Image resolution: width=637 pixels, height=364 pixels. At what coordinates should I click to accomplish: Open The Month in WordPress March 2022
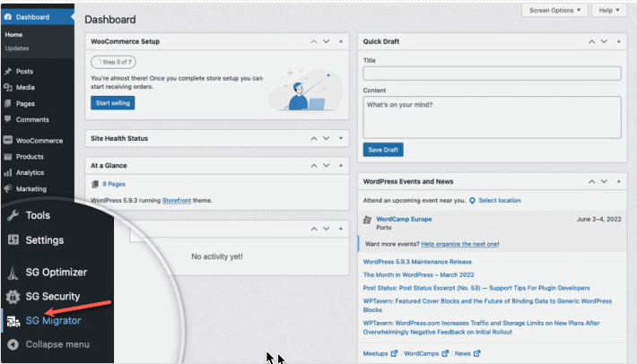[x=418, y=274]
